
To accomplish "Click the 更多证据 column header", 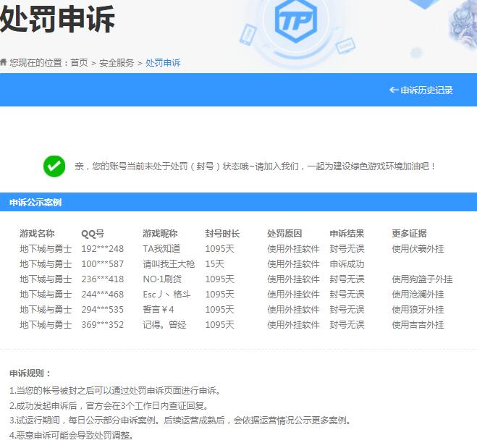I will (x=410, y=234).
